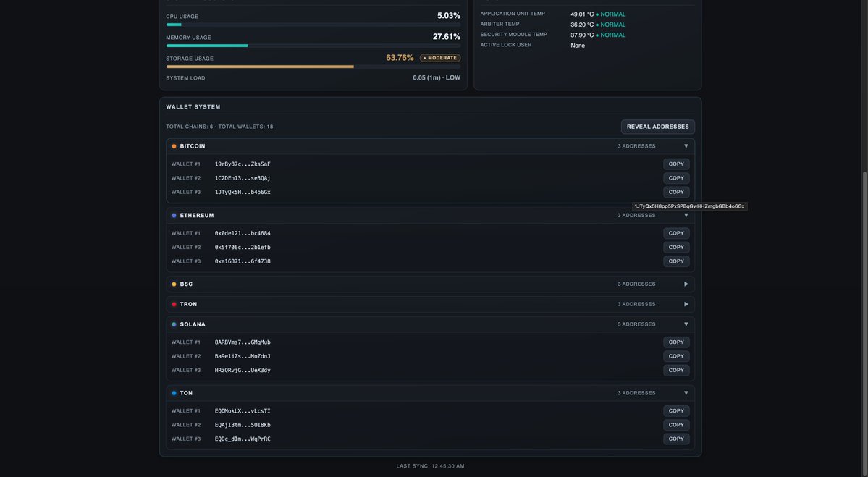The height and width of the screenshot is (477, 868).
Task: Click the 27.61% memory usage value
Action: (446, 36)
